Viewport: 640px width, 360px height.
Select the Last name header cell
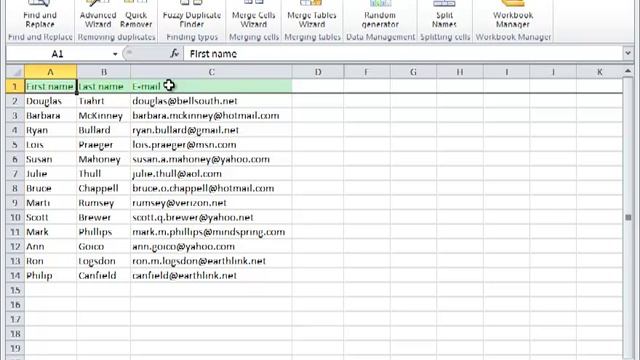pyautogui.click(x=104, y=86)
